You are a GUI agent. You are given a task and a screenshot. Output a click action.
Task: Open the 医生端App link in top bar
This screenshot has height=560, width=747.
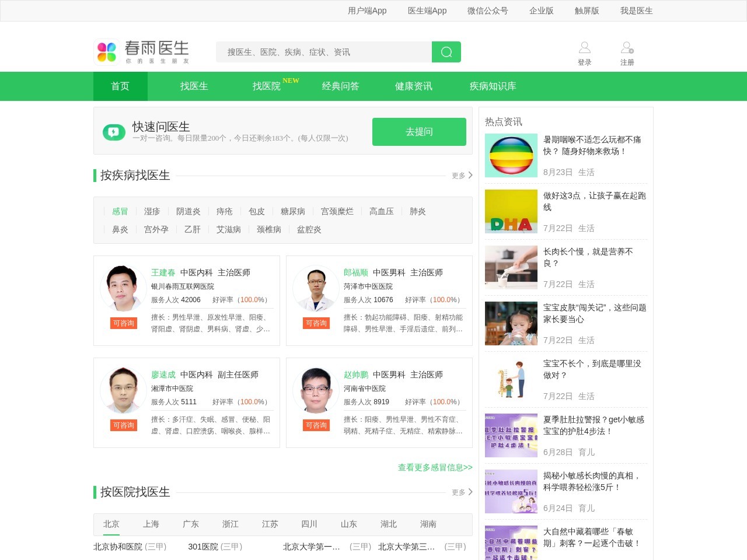[427, 10]
